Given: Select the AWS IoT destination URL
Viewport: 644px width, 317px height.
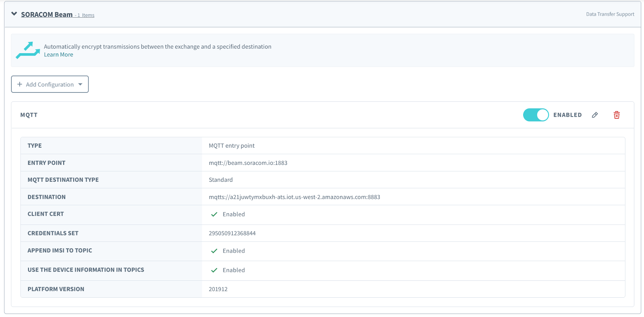Looking at the screenshot, I should [294, 197].
